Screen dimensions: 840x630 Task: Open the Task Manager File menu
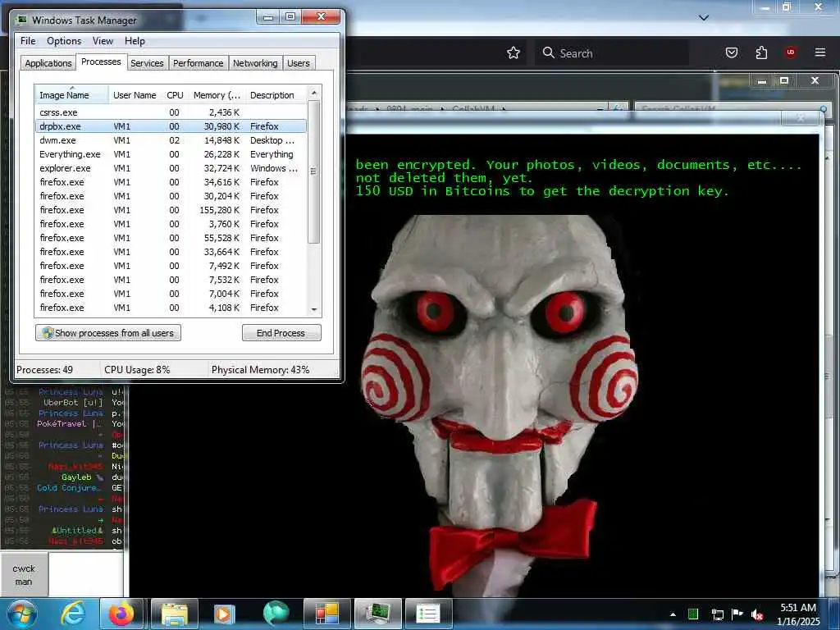(x=28, y=41)
